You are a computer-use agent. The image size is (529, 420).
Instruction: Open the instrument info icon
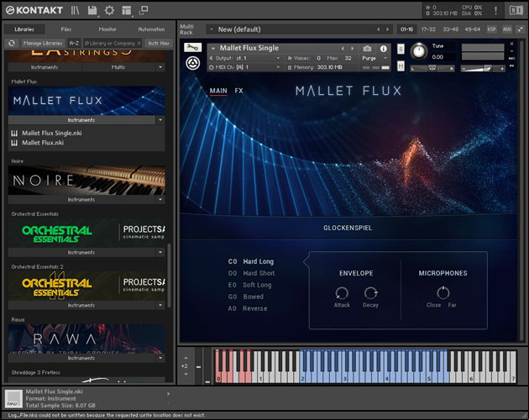[x=384, y=48]
